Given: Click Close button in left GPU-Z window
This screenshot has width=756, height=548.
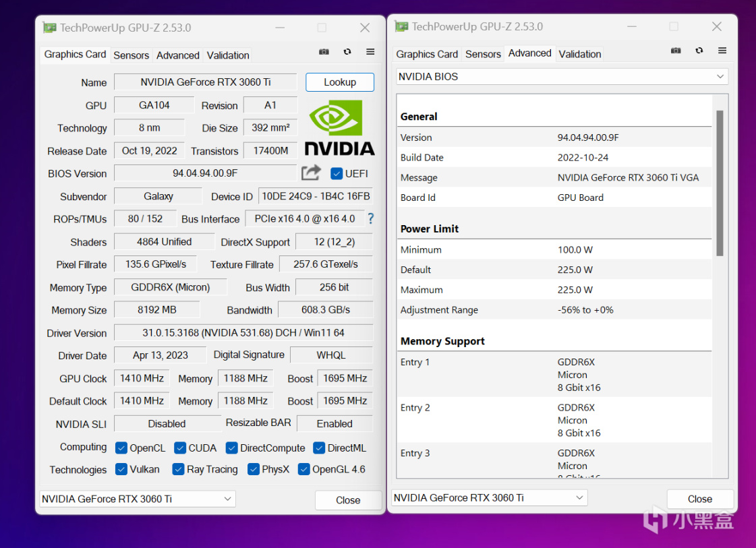Looking at the screenshot, I should coord(348,500).
